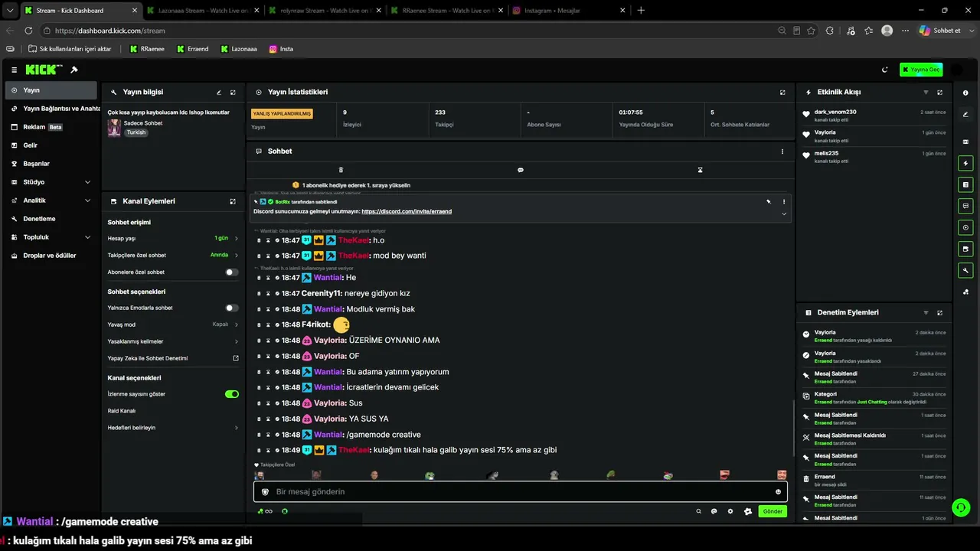Expand the Etkinlik Akışı panel to fullscreen

pos(940,93)
